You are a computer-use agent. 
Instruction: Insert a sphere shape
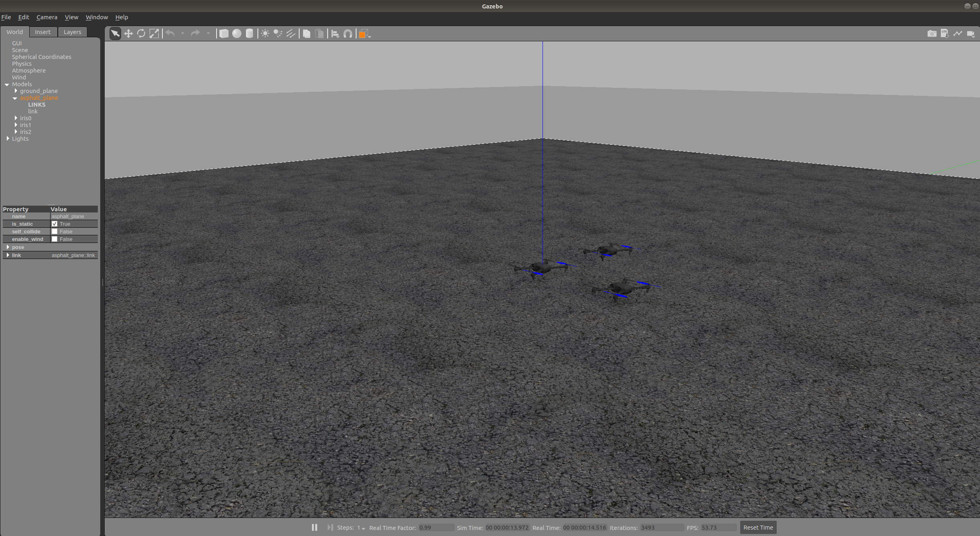point(237,34)
